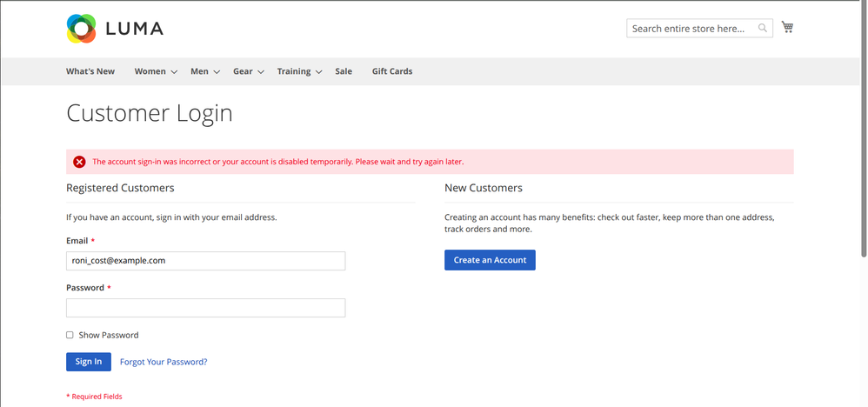This screenshot has height=407, width=868.
Task: Click into the Password field
Action: pyautogui.click(x=205, y=308)
